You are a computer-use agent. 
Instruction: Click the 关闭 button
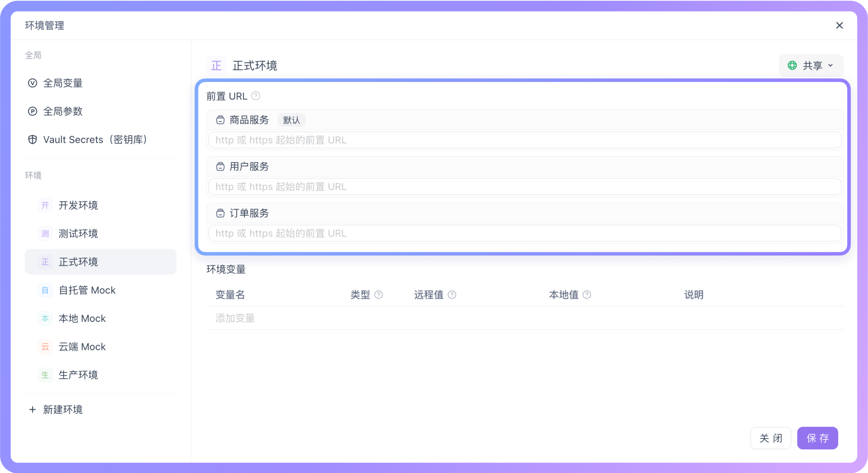[x=771, y=438]
